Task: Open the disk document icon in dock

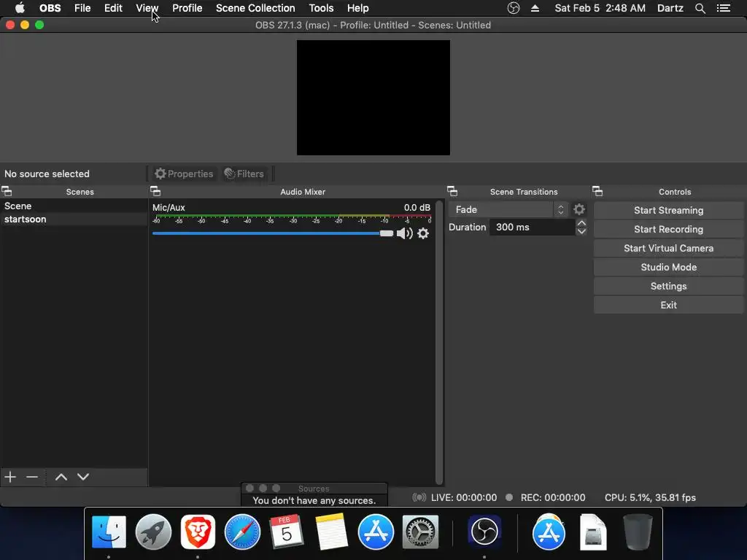Action: click(x=592, y=532)
